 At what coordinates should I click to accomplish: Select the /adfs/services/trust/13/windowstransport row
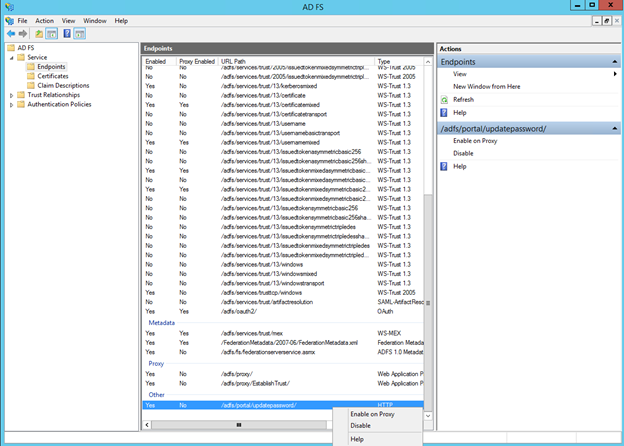283,283
